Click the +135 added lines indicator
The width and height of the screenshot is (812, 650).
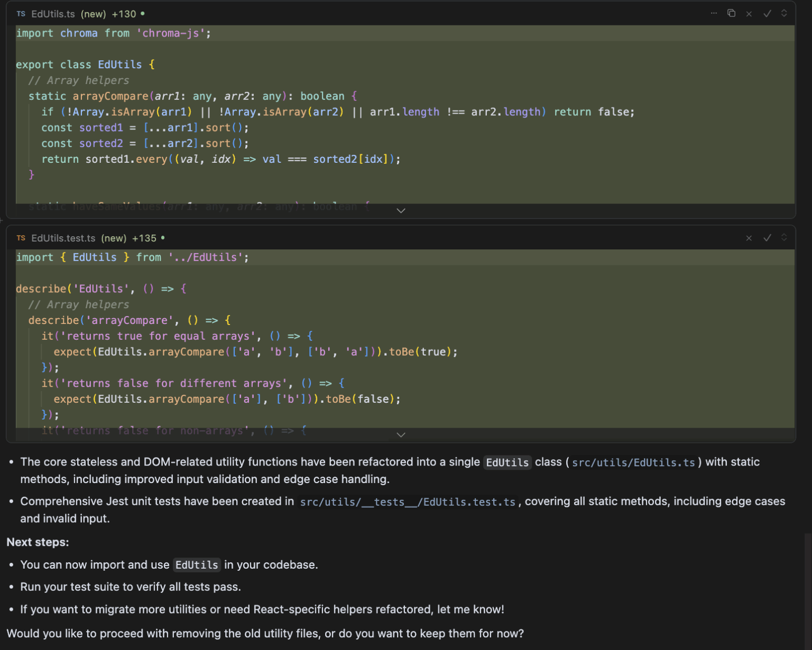pyautogui.click(x=144, y=238)
